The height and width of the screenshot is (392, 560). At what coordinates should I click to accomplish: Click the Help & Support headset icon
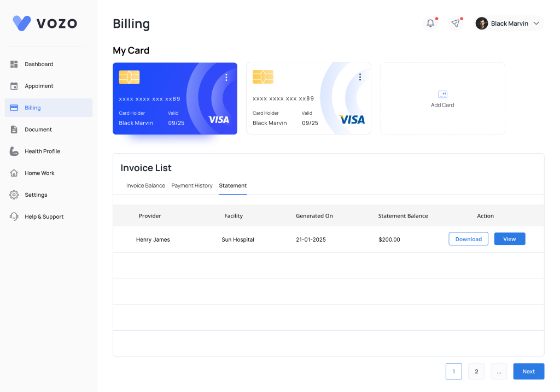14,217
